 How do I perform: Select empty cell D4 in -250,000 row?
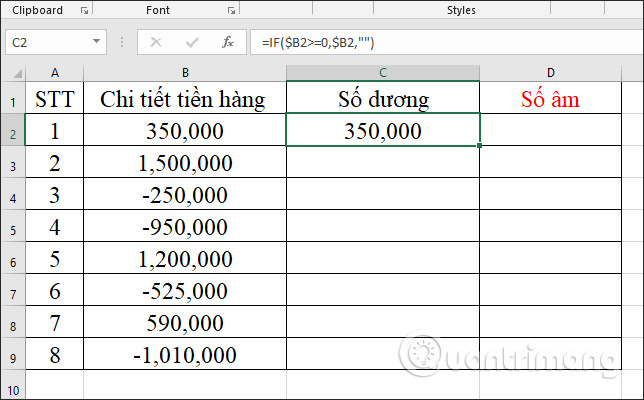(550, 194)
